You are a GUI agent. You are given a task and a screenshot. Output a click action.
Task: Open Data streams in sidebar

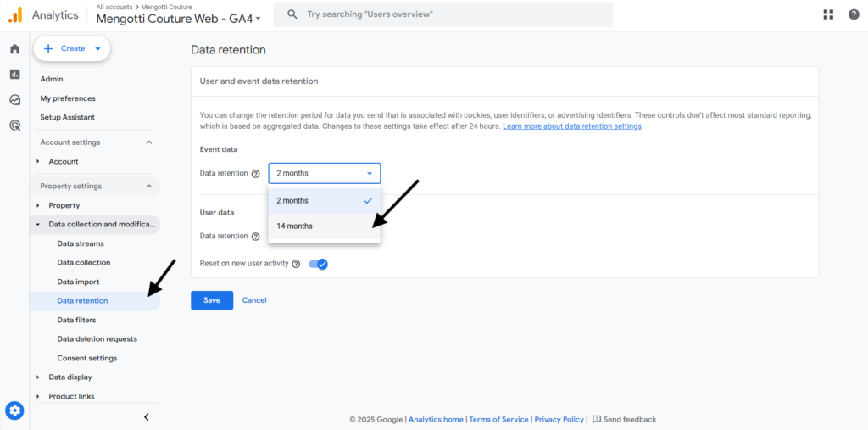[81, 243]
